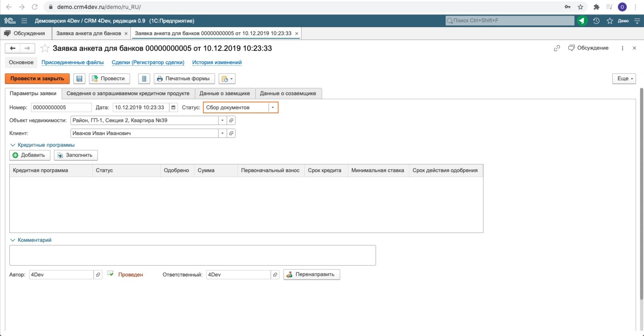Close the Заявка анкета для банков list tab
Image resolution: width=644 pixels, height=336 pixels.
[126, 33]
